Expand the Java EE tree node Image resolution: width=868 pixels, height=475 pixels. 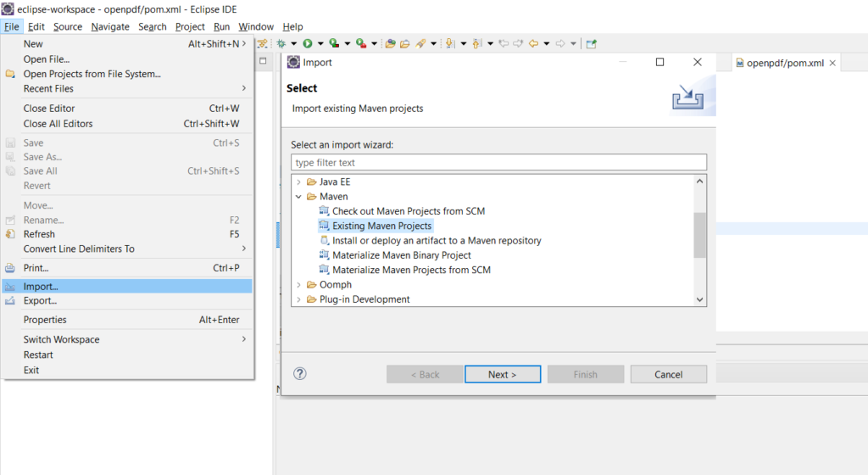[299, 182]
